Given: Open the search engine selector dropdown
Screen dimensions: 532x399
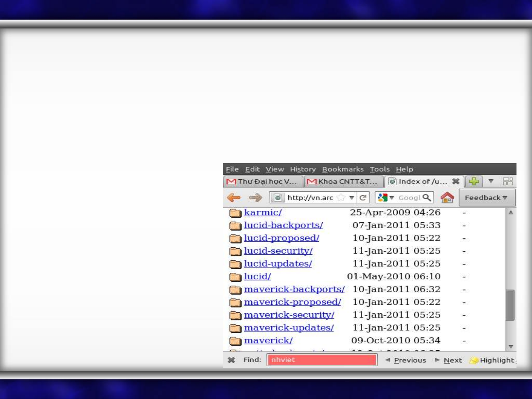Looking at the screenshot, I should pos(386,198).
